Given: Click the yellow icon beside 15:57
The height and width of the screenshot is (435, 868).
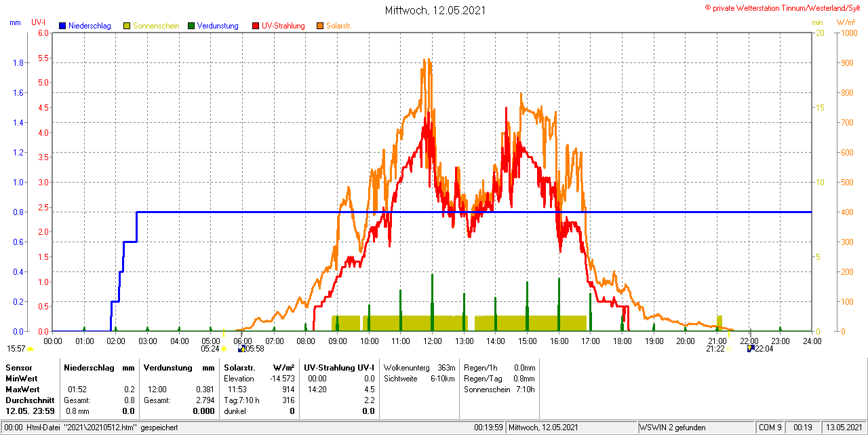Looking at the screenshot, I should (30, 349).
